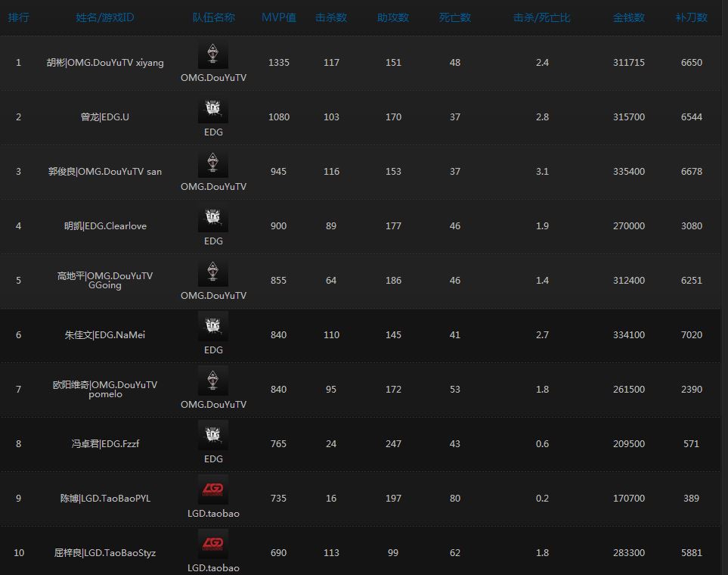This screenshot has width=728, height=575.
Task: Select the LGD logo in TaoBaoStyz's row
Action: (213, 545)
